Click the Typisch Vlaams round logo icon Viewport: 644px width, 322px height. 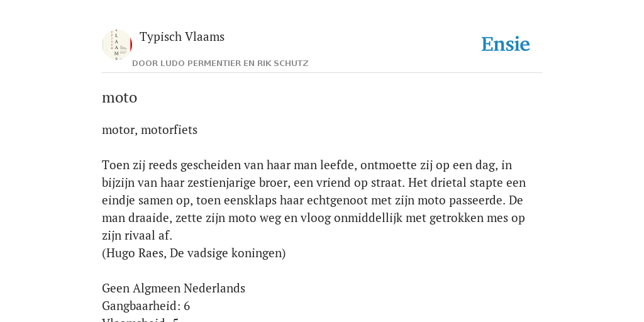coord(117,45)
